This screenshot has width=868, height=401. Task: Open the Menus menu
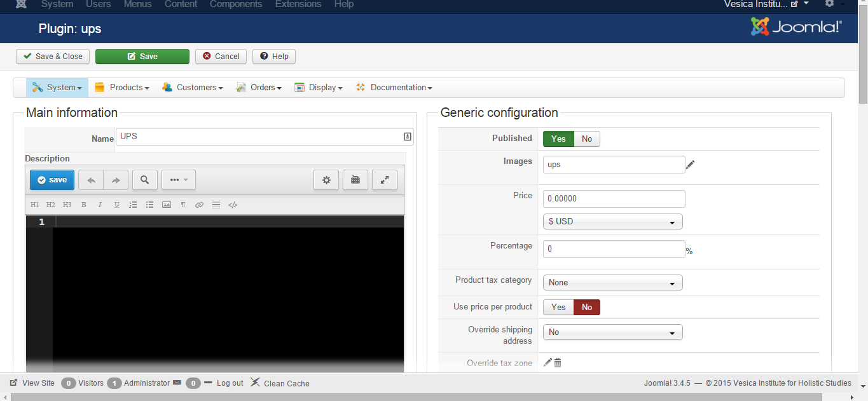coord(138,4)
